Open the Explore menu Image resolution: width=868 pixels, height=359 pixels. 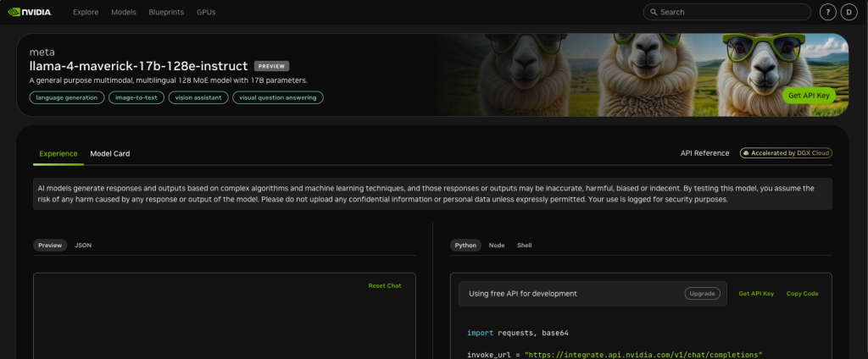click(x=86, y=13)
